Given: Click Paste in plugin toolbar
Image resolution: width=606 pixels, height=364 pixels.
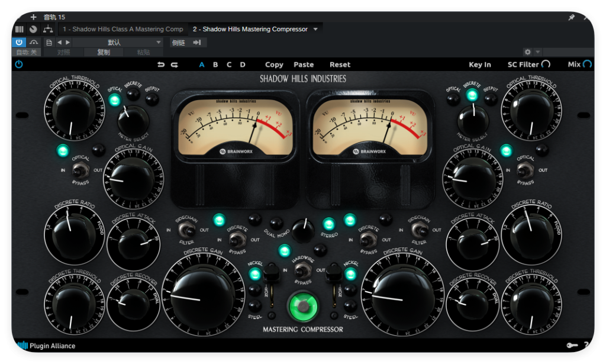Looking at the screenshot, I should (304, 65).
